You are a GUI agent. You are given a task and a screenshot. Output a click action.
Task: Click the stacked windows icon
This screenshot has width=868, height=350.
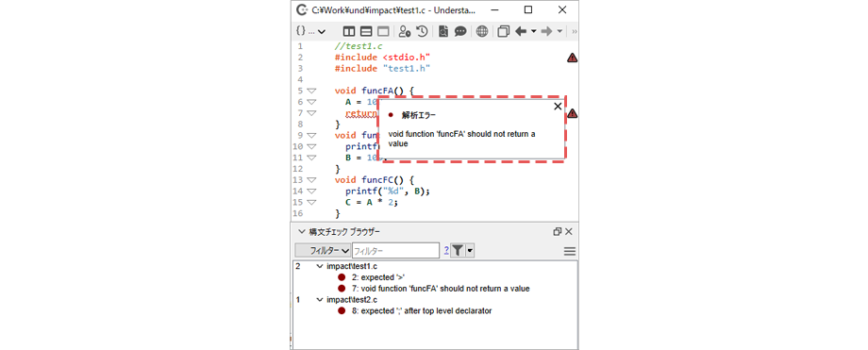[x=503, y=31]
